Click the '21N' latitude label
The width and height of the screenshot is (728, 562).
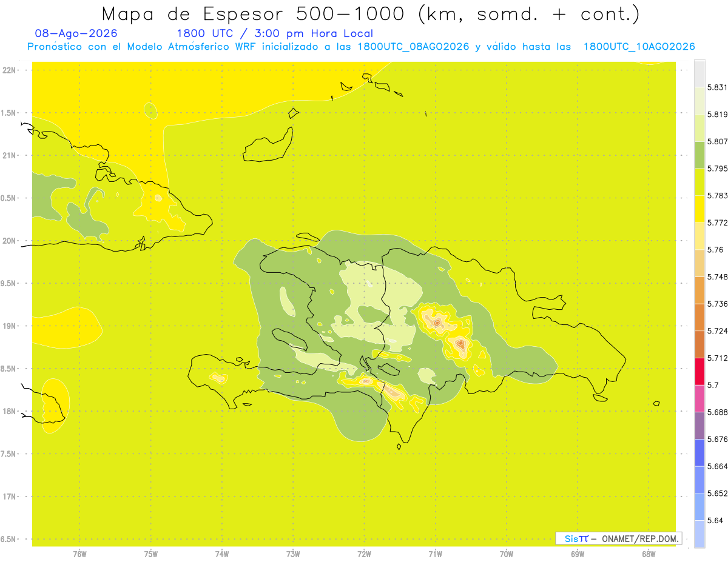click(x=10, y=155)
